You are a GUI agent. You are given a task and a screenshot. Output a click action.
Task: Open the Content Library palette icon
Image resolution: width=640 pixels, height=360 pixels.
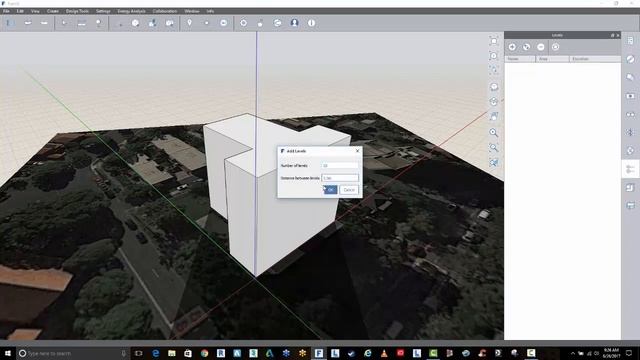(x=631, y=77)
